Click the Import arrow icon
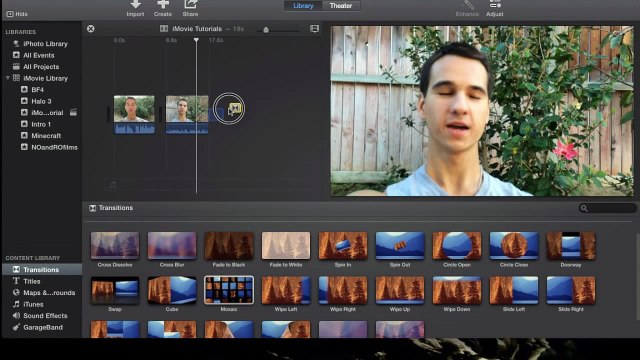 (136, 4)
